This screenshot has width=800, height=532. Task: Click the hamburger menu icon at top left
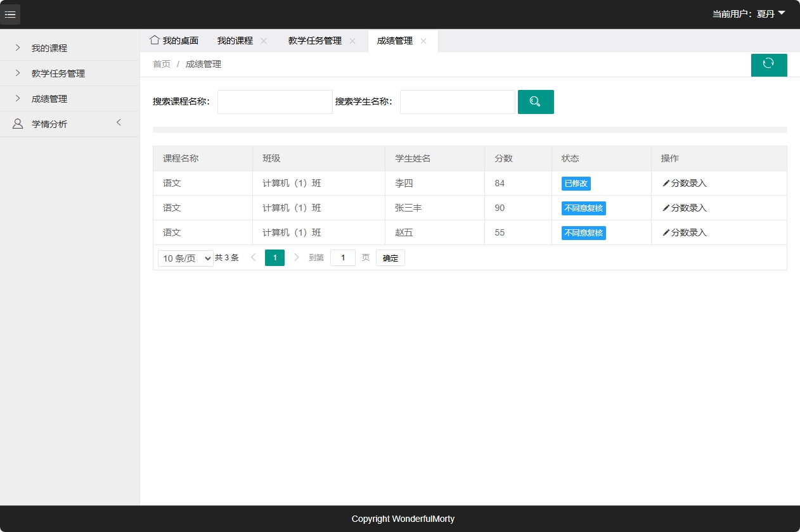(x=10, y=14)
